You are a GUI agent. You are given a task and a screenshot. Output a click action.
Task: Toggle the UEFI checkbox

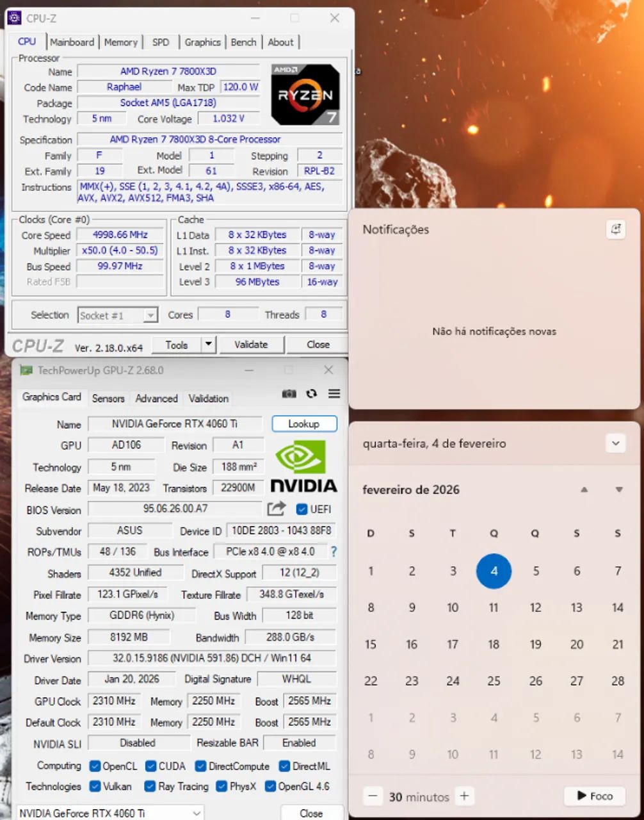[301, 509]
